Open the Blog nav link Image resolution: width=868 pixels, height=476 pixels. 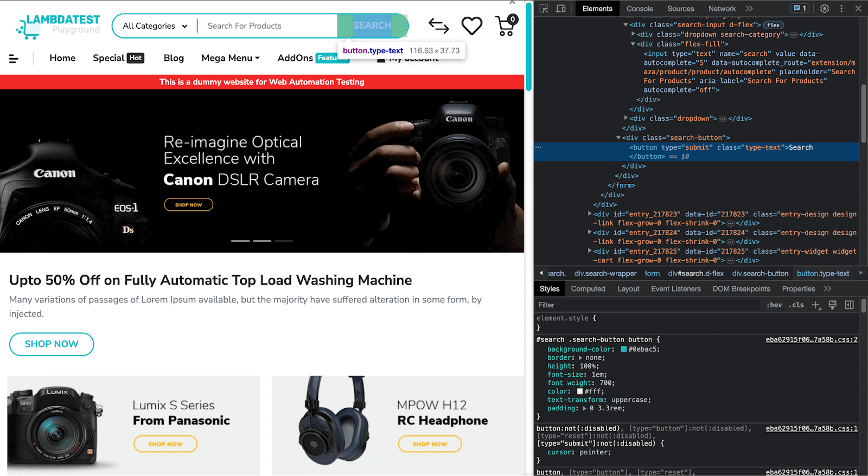(x=174, y=58)
